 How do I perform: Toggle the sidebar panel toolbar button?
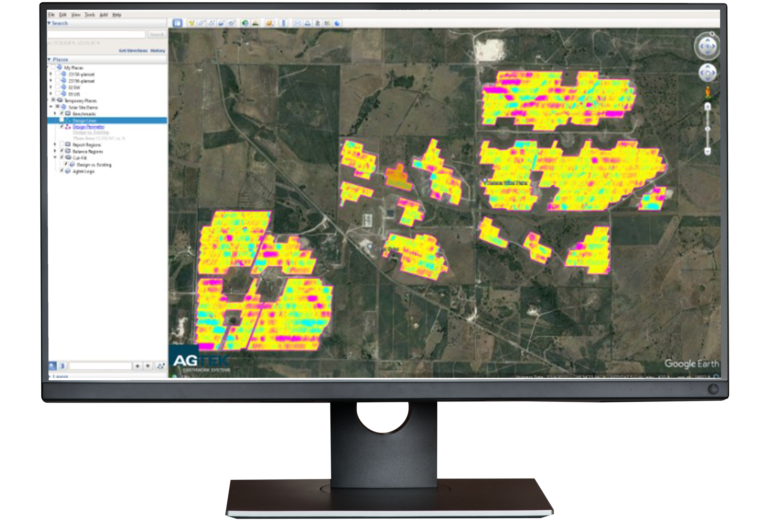(177, 21)
